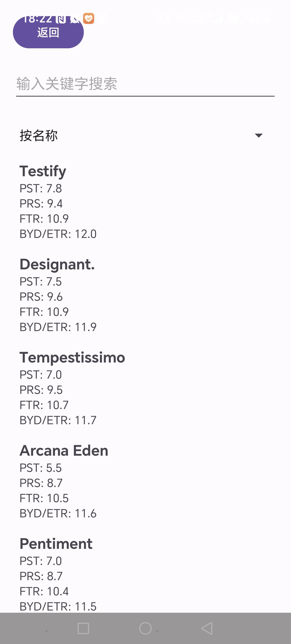Expand sort options via dropdown arrow
291x644 pixels.
tap(259, 135)
